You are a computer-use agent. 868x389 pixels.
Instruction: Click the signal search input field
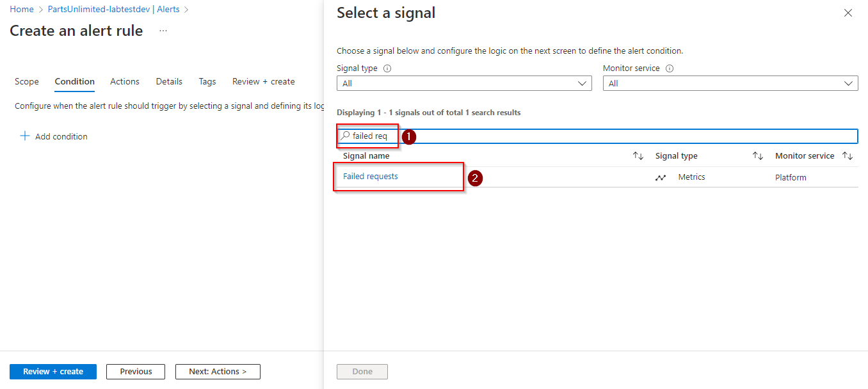click(x=597, y=136)
